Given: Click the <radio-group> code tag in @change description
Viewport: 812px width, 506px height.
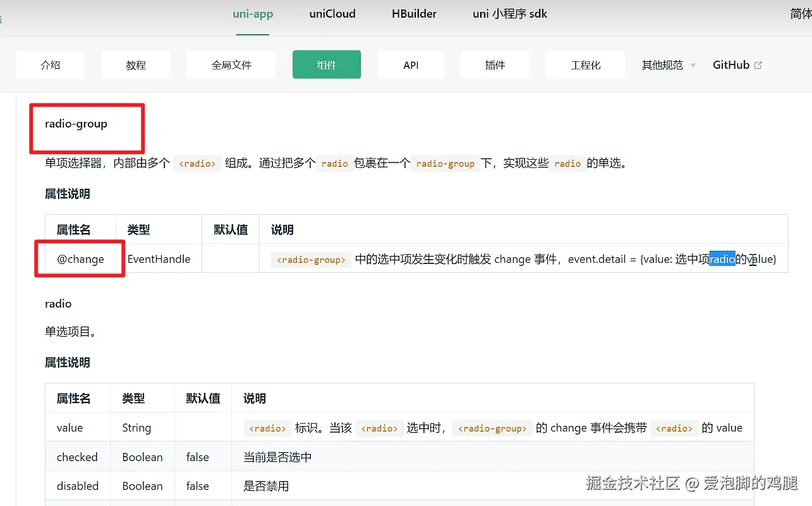Looking at the screenshot, I should pos(311,260).
